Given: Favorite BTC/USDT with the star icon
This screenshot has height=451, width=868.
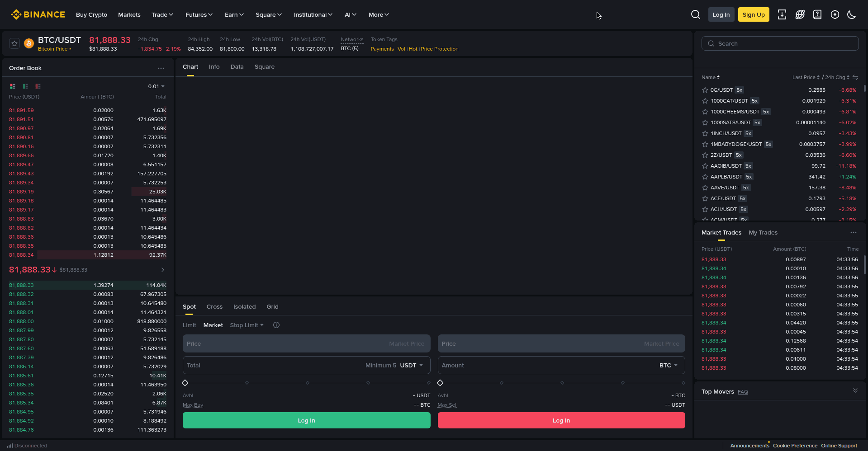Looking at the screenshot, I should (x=14, y=43).
